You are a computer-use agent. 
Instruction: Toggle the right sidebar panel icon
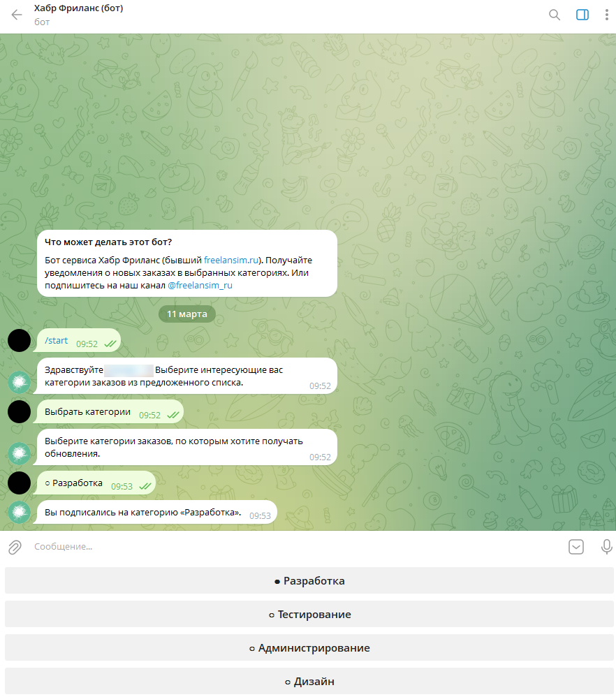(582, 15)
